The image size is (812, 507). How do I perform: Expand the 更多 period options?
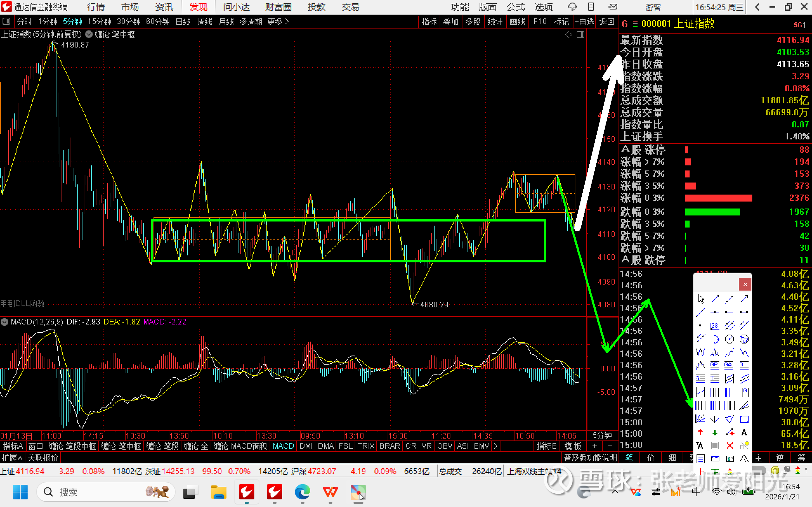point(278,22)
